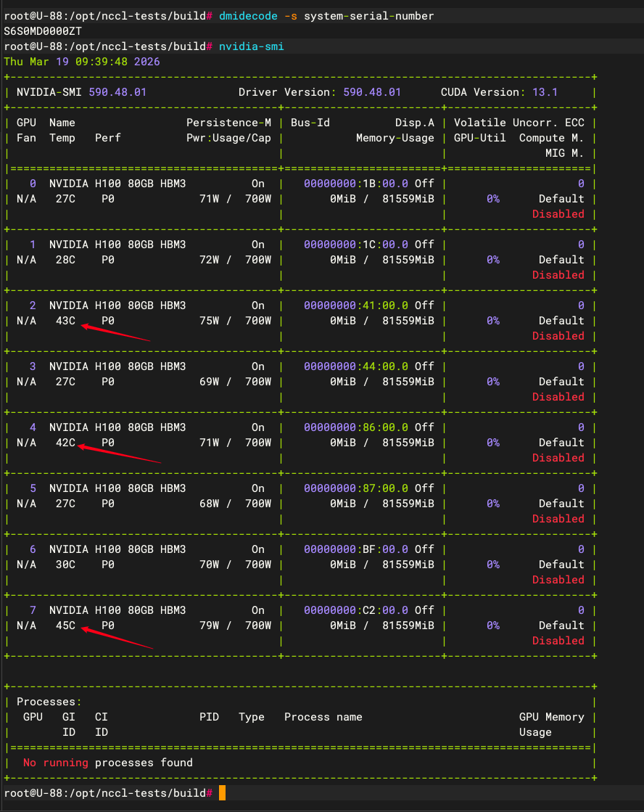Click the timestamp Thu Mar 19 09:39:48 2026

(82, 62)
